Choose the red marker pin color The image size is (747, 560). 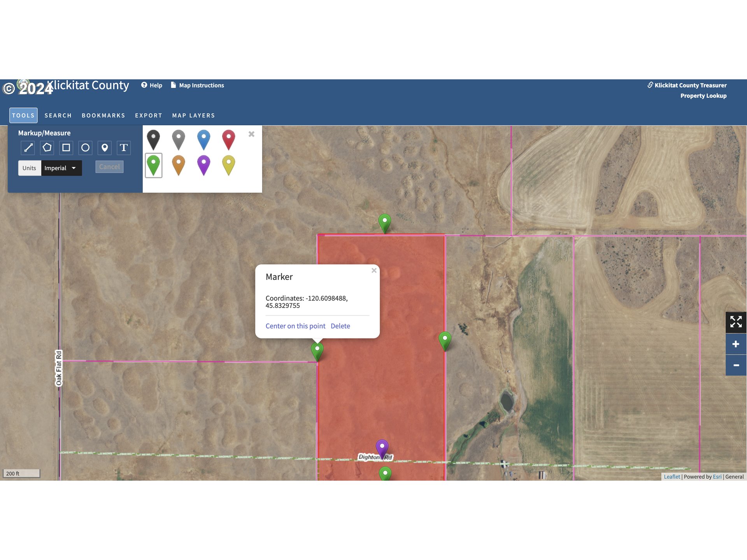(x=228, y=139)
